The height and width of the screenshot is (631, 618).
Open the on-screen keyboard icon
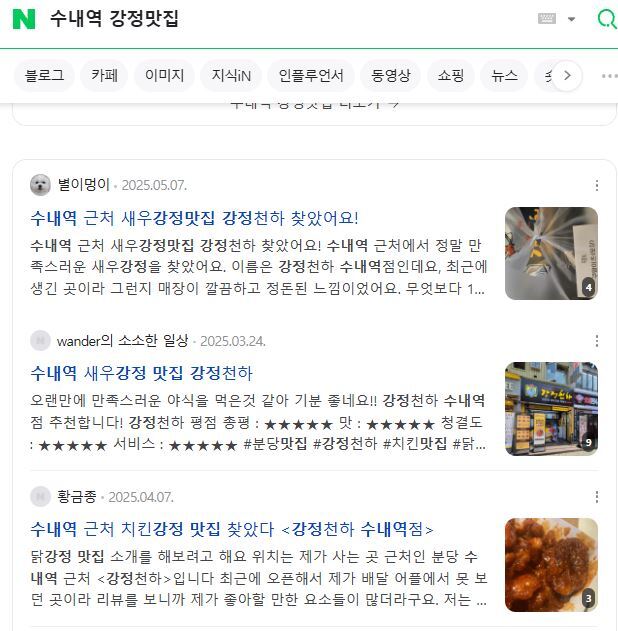(x=547, y=19)
